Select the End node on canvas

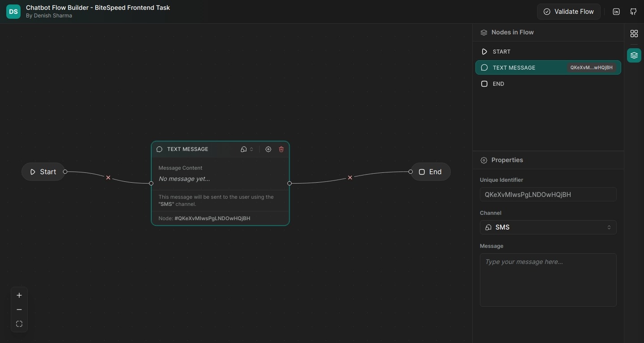[x=430, y=172]
